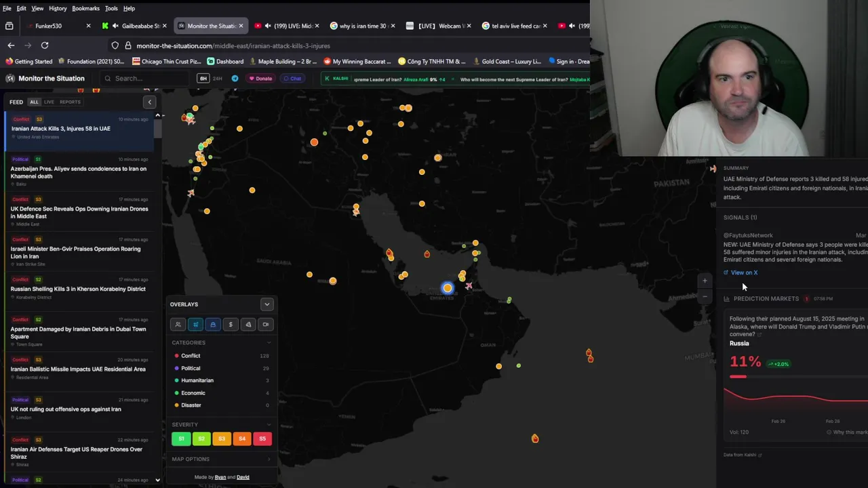
Task: Open the History menu
Action: pos(58,8)
